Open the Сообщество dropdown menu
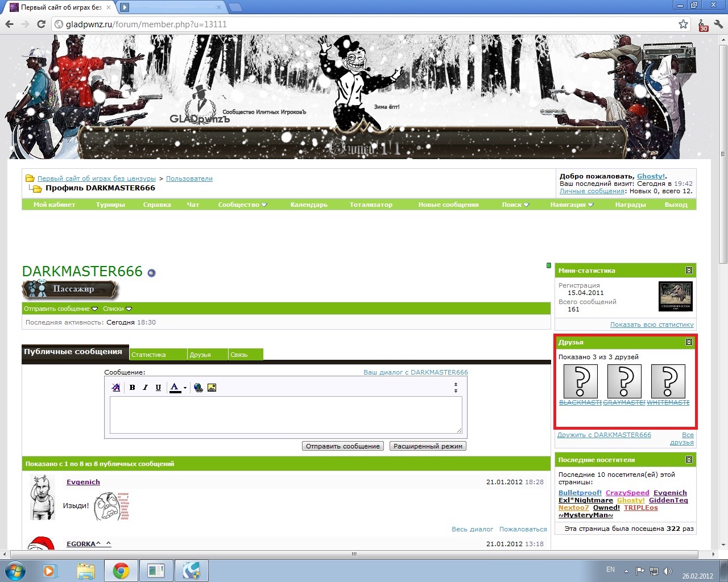Viewport: 728px width, 582px height. 242,205
